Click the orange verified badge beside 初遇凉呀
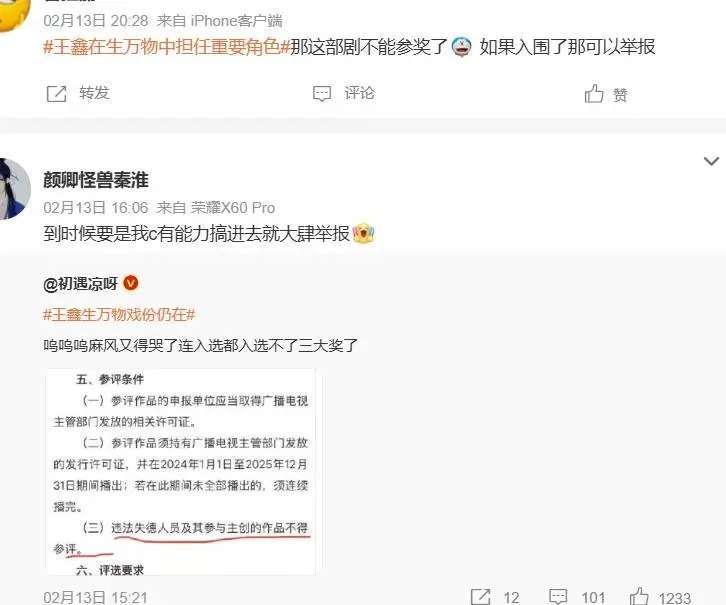 click(x=131, y=283)
